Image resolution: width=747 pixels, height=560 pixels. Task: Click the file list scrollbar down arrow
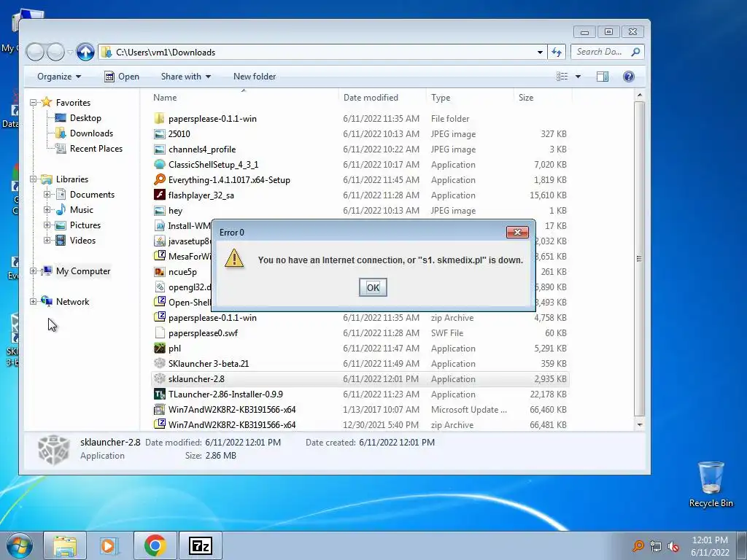click(639, 424)
